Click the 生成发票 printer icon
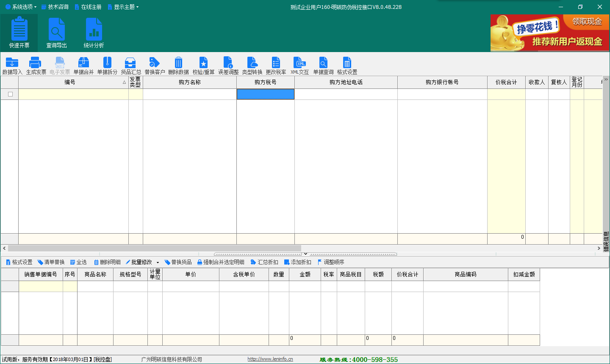610x364 pixels. 36,63
